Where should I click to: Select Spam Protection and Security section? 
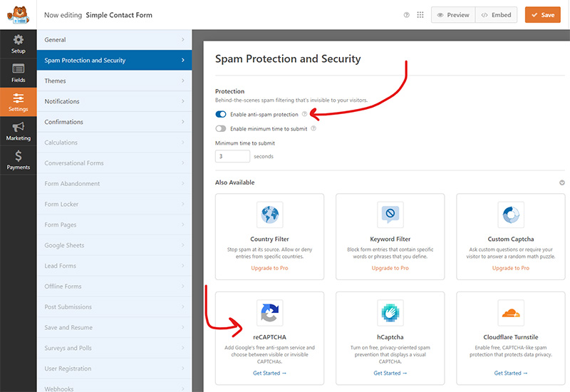pyautogui.click(x=114, y=60)
